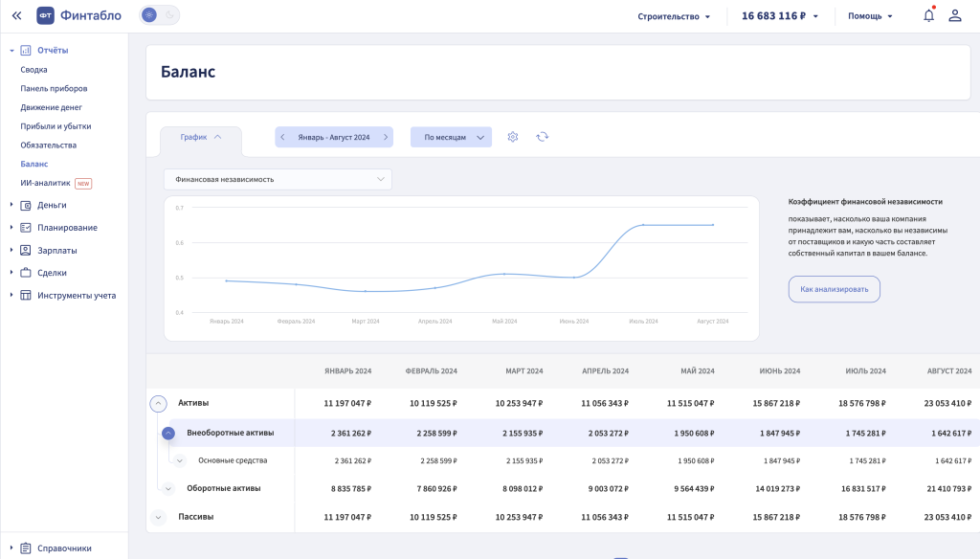Open the Прибыли и убытки report
Image resolution: width=980 pixels, height=559 pixels.
click(x=56, y=125)
